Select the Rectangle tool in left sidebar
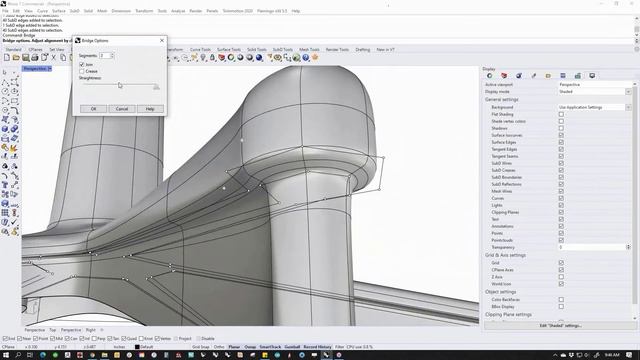The height and width of the screenshot is (360, 640). [15, 101]
